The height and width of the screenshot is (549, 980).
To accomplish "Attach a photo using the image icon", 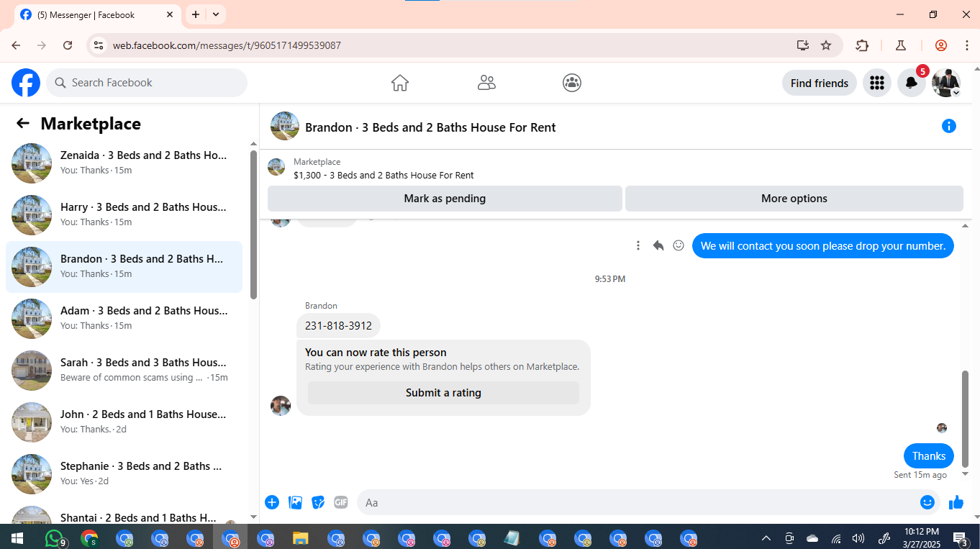I will 295,502.
